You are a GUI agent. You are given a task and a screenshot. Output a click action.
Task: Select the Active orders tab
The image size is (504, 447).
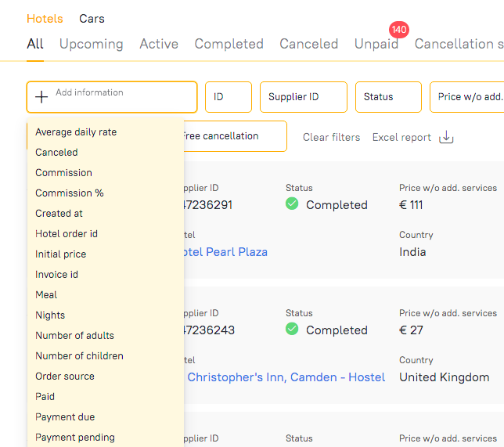tap(159, 44)
